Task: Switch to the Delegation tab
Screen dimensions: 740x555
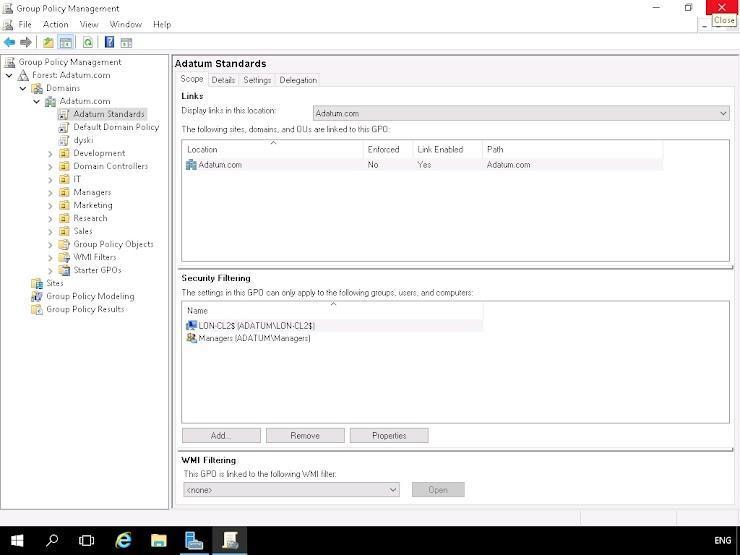Action: (298, 80)
